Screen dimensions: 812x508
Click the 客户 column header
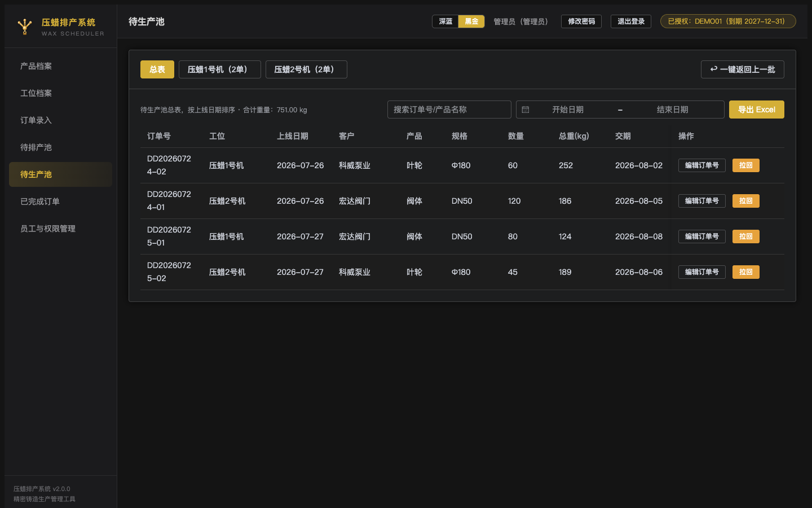[x=347, y=136]
